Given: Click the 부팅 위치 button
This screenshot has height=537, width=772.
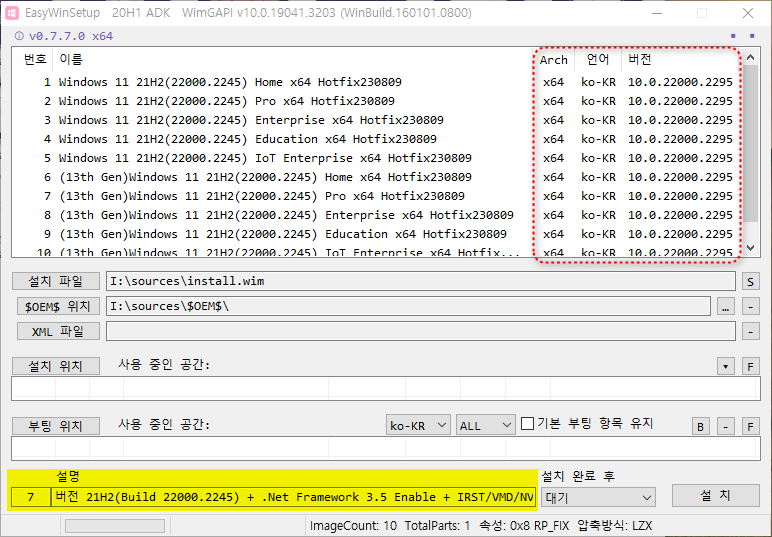Looking at the screenshot, I should [56, 426].
